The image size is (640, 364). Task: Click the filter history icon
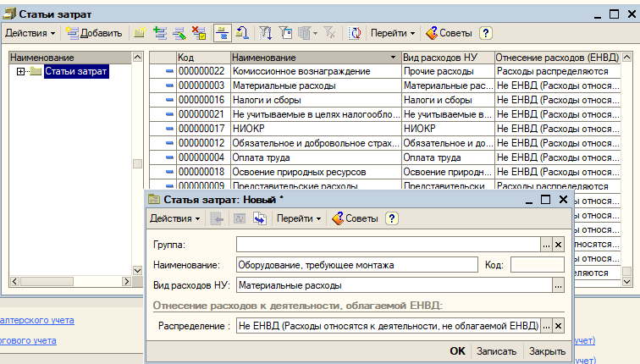(308, 33)
